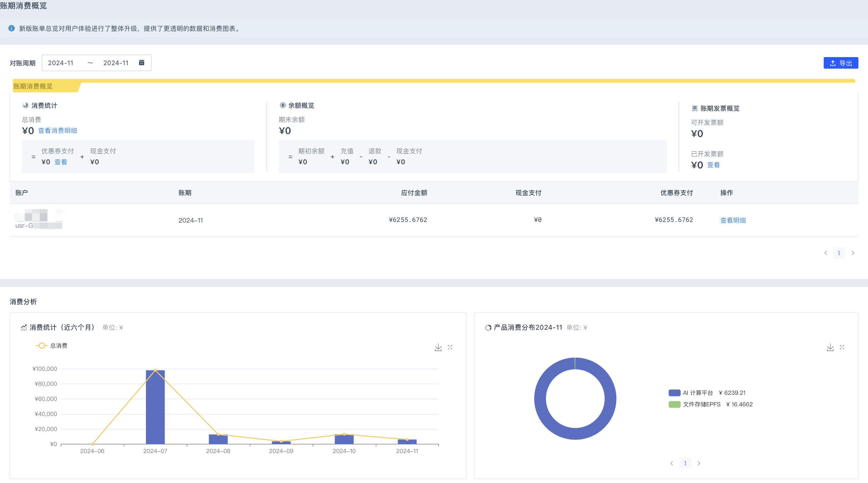Click the 2024-11 bar in chart
This screenshot has width=868, height=483.
click(407, 442)
